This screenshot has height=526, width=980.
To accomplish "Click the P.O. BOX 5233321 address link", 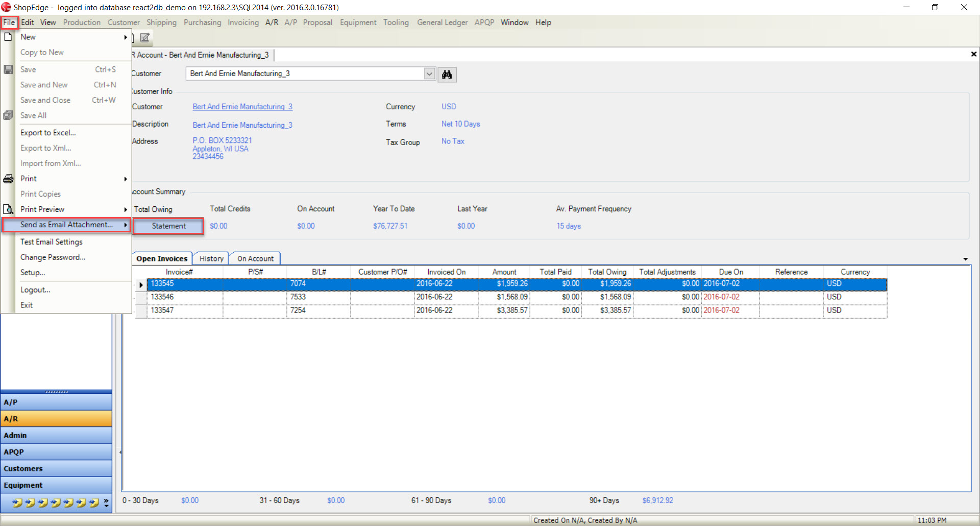I will (x=222, y=140).
